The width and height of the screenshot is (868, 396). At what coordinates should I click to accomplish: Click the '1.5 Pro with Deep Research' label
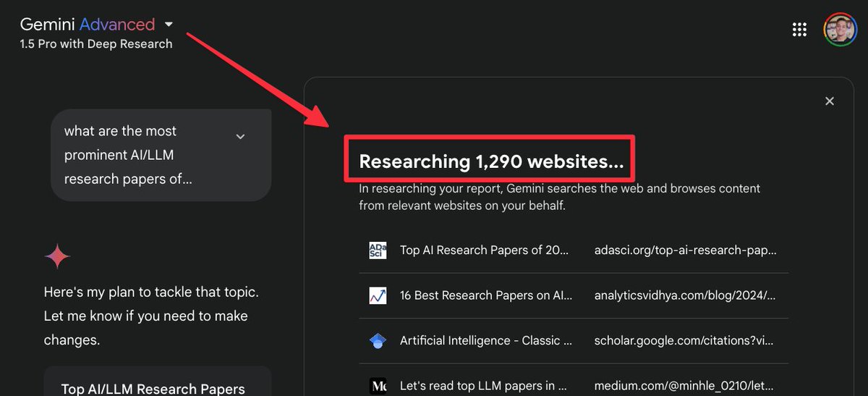pos(96,44)
